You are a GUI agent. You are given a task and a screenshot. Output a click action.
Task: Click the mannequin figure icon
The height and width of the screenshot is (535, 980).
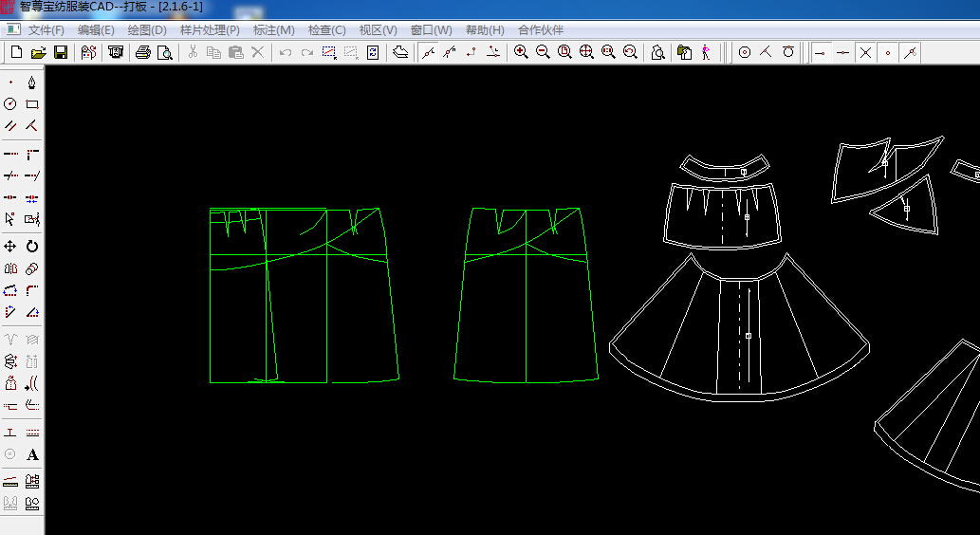[706, 52]
